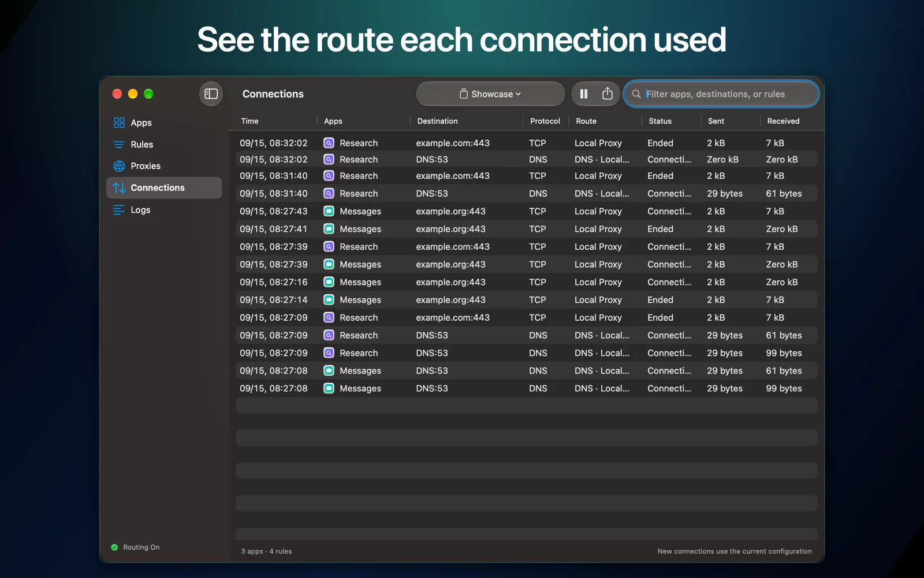Click the red close window button

click(x=117, y=94)
